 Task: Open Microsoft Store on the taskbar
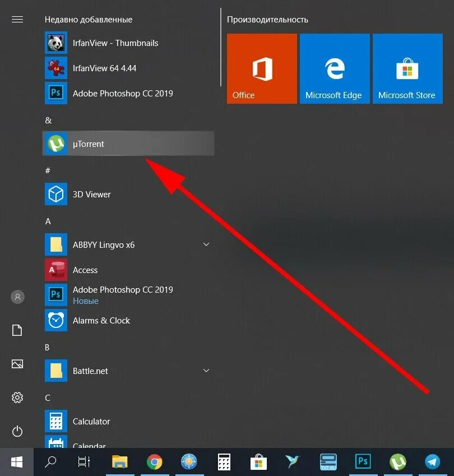point(258,462)
